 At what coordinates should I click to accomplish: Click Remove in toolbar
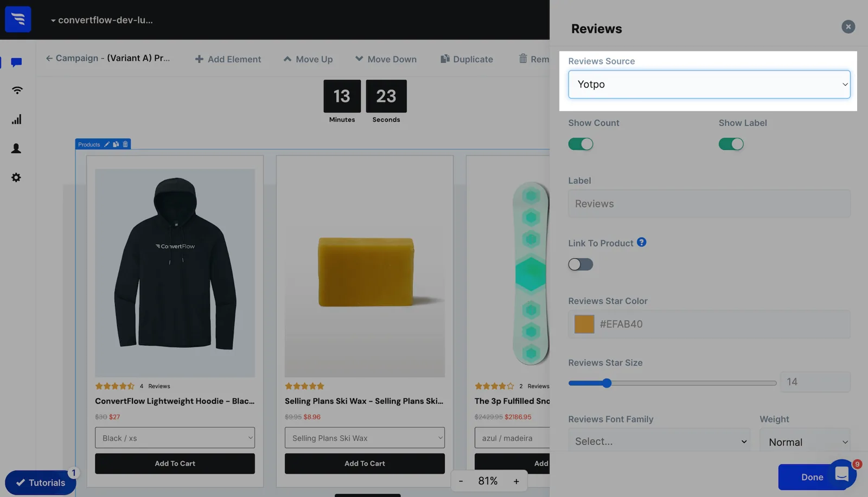(534, 59)
